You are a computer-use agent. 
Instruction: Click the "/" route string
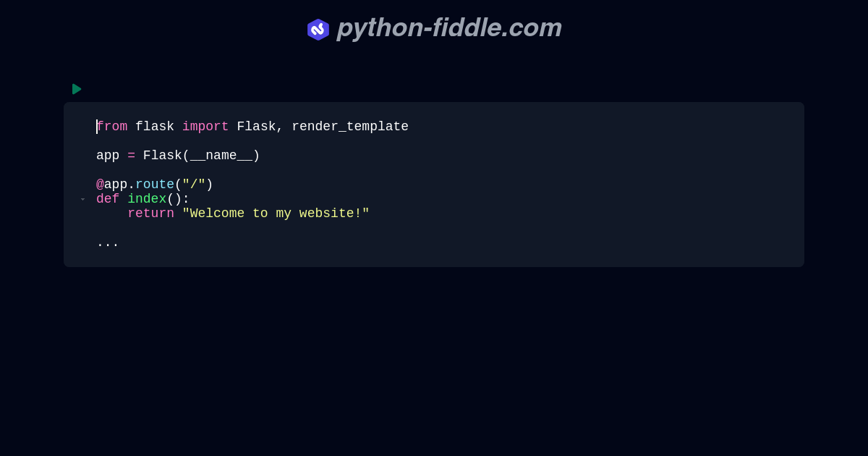click(194, 185)
